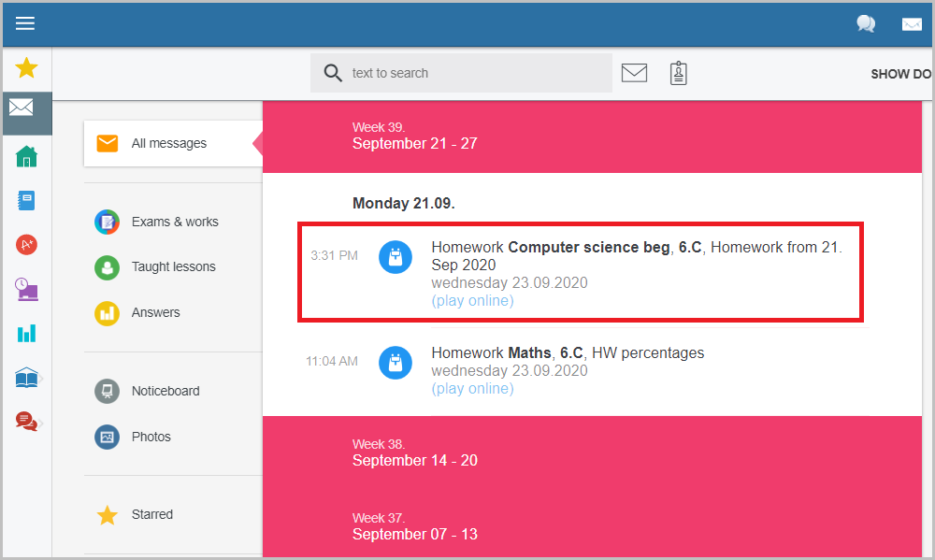Open the envelope icon in top blue bar
The width and height of the screenshot is (935, 560).
click(x=912, y=24)
